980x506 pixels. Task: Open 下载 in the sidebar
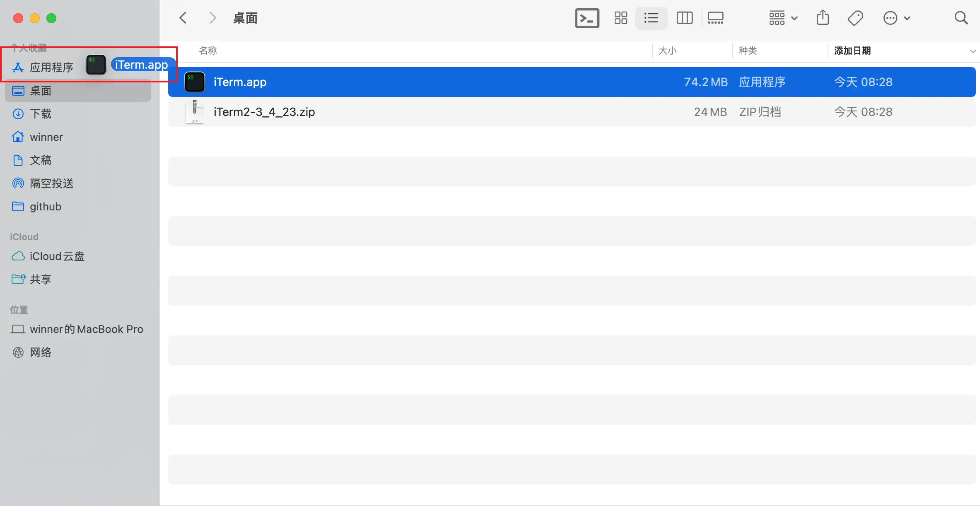point(41,114)
